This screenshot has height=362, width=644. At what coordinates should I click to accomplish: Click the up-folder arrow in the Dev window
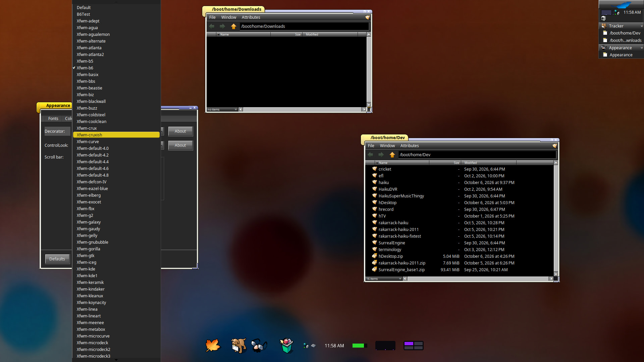(x=392, y=155)
